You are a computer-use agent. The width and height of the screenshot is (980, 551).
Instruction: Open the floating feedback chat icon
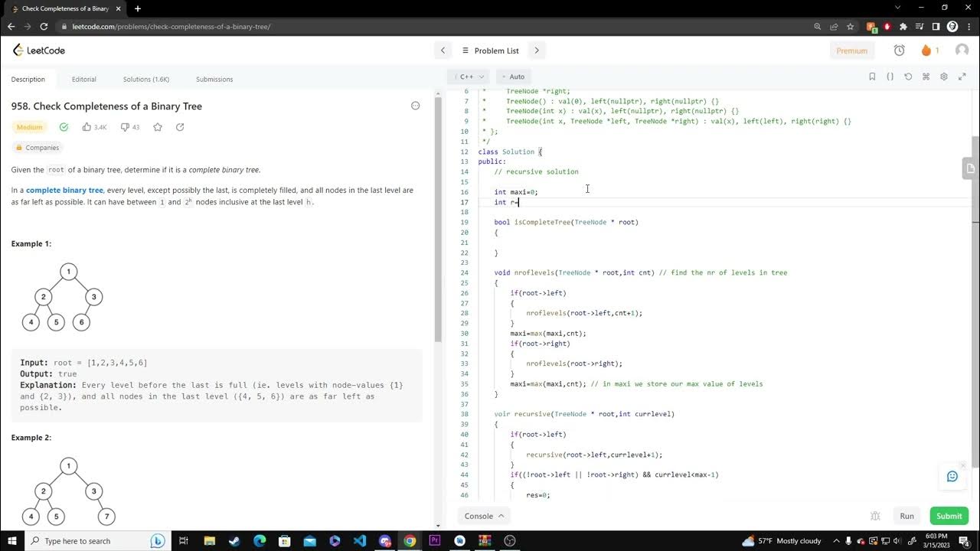(952, 476)
